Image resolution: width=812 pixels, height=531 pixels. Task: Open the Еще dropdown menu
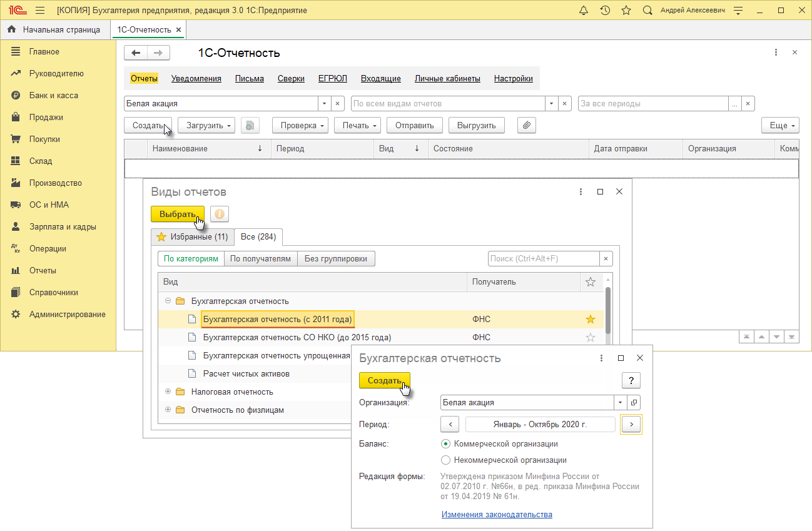(781, 125)
